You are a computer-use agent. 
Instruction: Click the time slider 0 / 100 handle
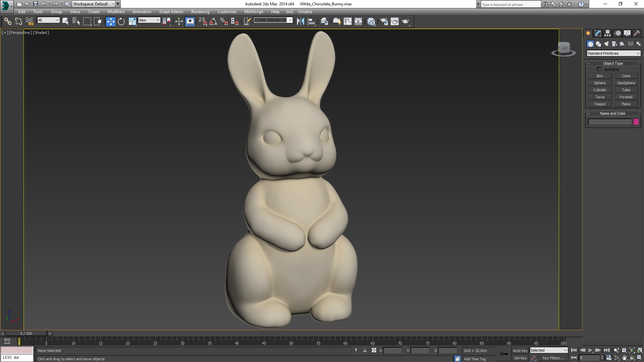point(26,334)
